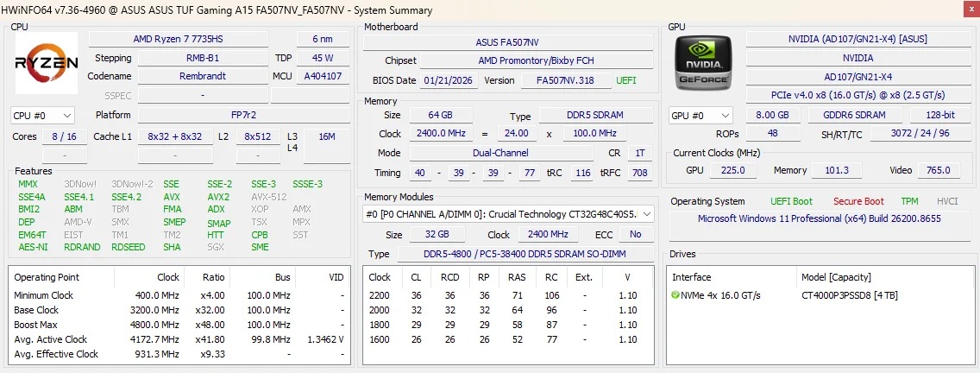Viewport: 980px width, 373px height.
Task: Select the UEFI Boot indicator
Action: tap(792, 201)
